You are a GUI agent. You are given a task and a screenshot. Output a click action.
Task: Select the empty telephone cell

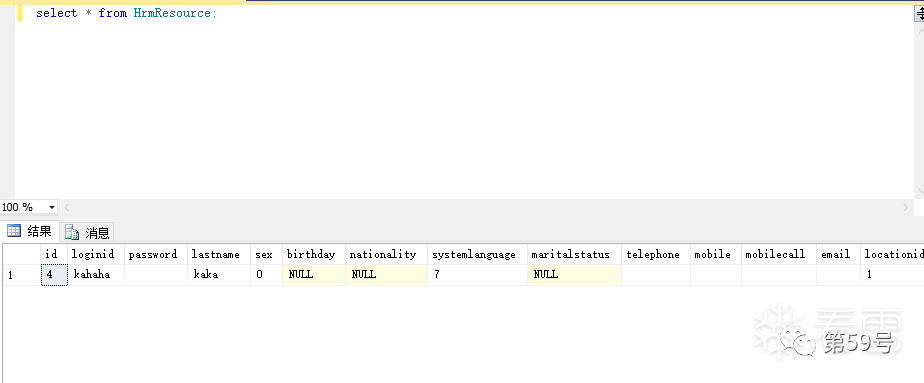656,275
